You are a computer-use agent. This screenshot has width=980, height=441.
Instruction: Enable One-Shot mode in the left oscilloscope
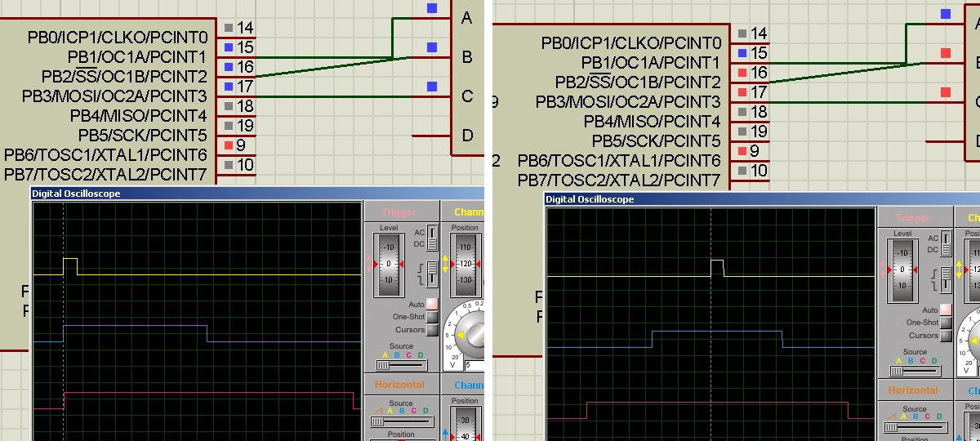432,317
